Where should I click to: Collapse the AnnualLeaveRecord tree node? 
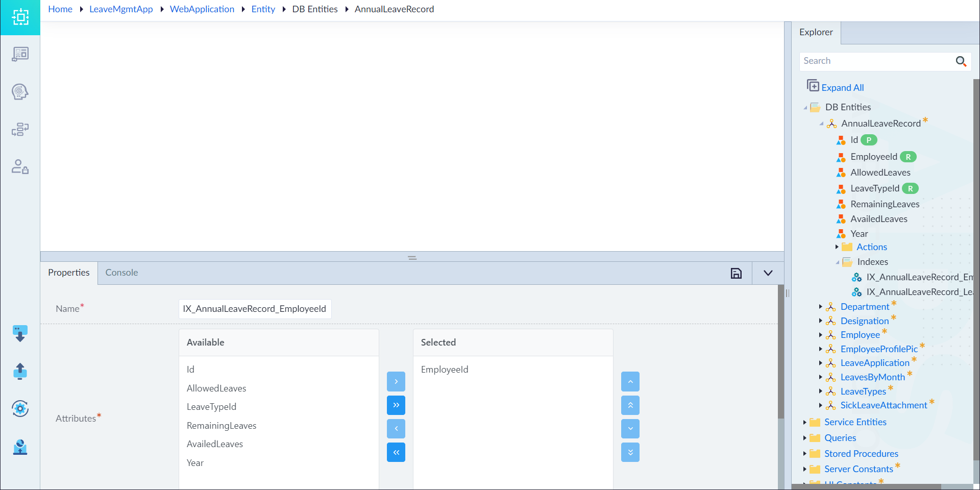(821, 124)
